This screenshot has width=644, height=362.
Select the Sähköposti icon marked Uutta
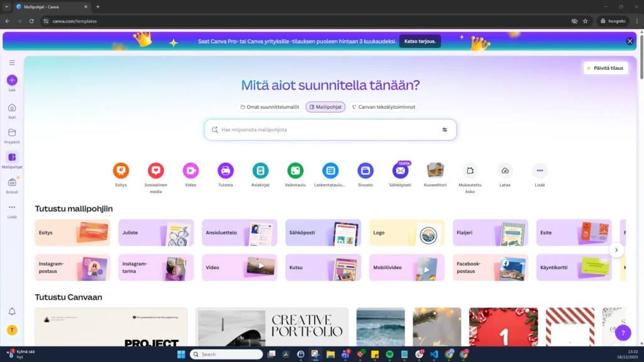pos(400,170)
